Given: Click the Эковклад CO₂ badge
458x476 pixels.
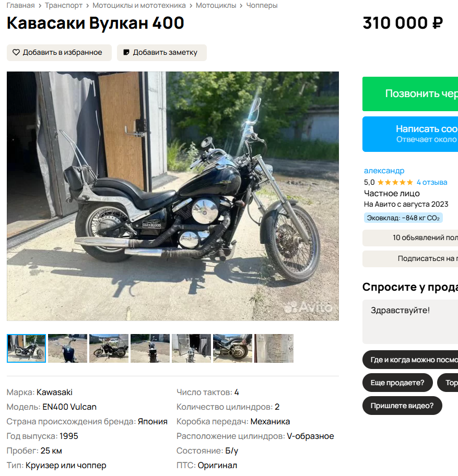Looking at the screenshot, I should 403,218.
